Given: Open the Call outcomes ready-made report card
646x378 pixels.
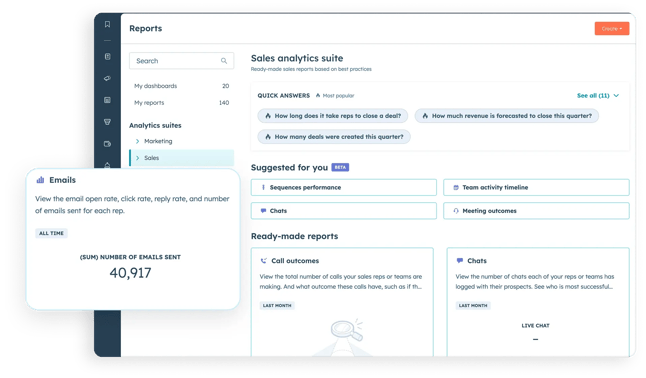Looking at the screenshot, I should [x=342, y=302].
